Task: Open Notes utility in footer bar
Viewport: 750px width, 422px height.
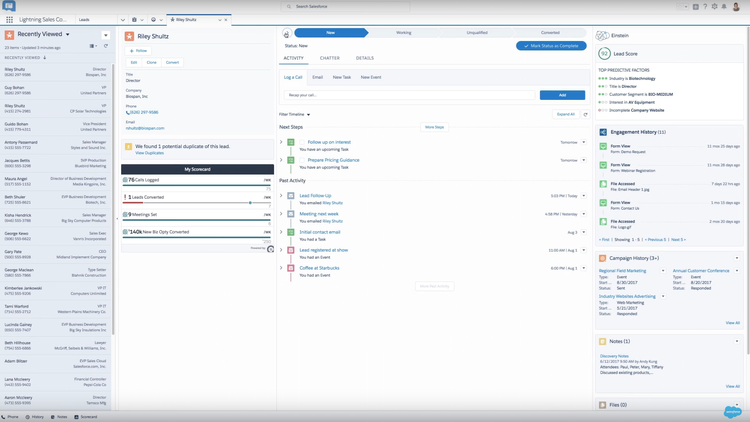Action: (59, 417)
